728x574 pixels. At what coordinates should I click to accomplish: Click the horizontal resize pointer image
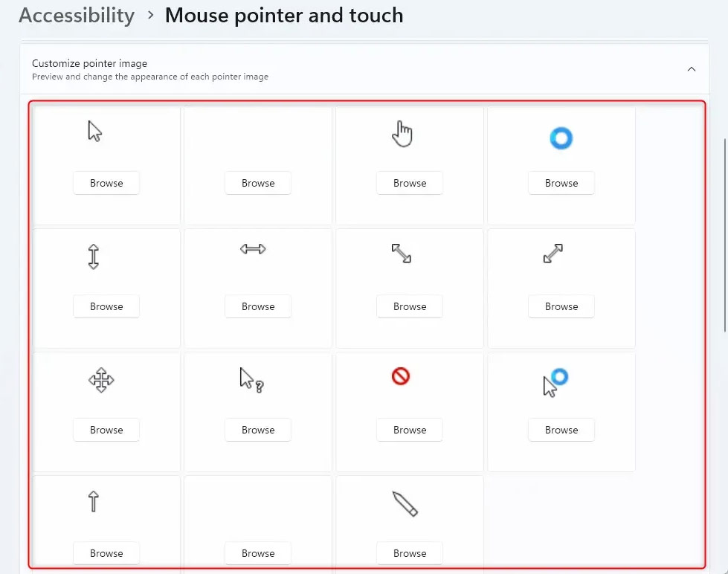point(253,249)
